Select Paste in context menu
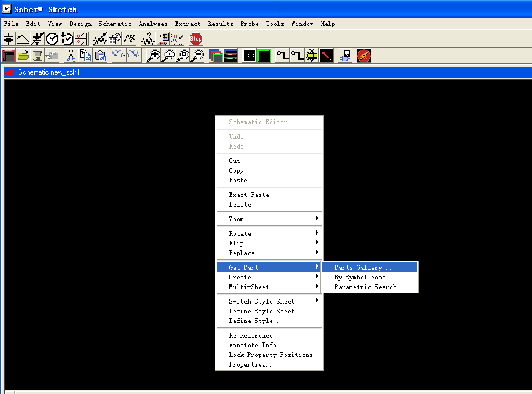 [x=269, y=181]
